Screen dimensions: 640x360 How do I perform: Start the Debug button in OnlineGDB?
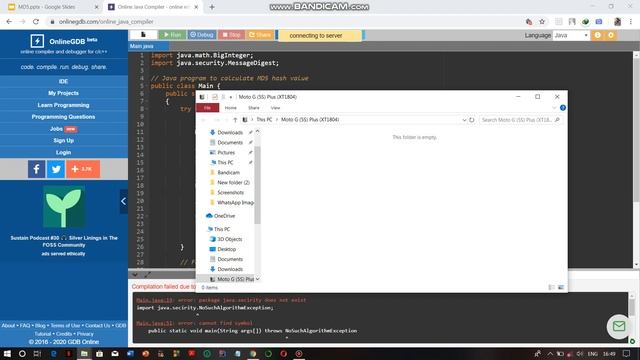point(202,35)
